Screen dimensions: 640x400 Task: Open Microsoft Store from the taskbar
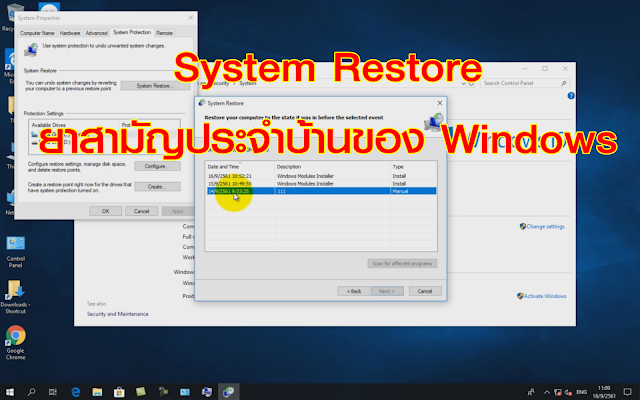tap(119, 392)
